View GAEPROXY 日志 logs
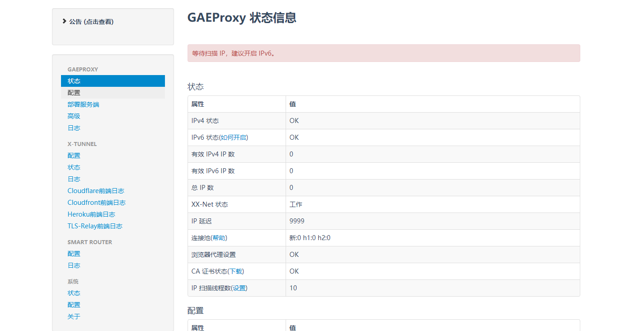This screenshot has height=331, width=644. coord(74,128)
